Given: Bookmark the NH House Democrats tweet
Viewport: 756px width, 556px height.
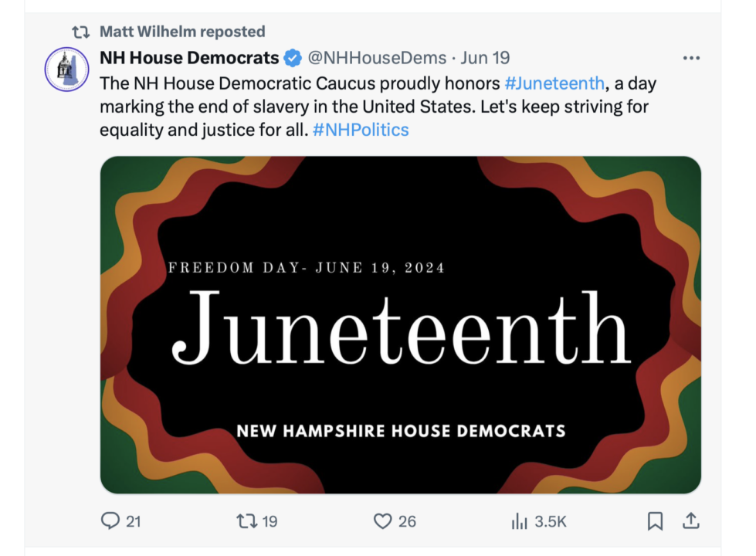Looking at the screenshot, I should 655,521.
